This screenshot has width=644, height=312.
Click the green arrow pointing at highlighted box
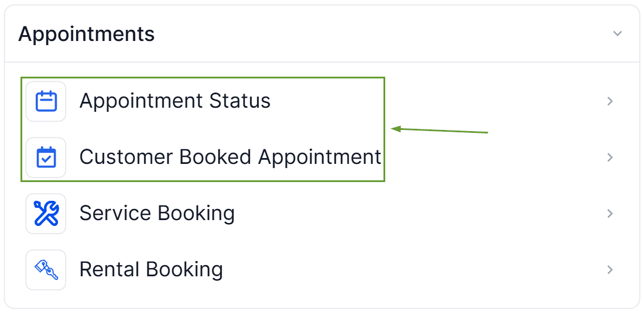(439, 131)
